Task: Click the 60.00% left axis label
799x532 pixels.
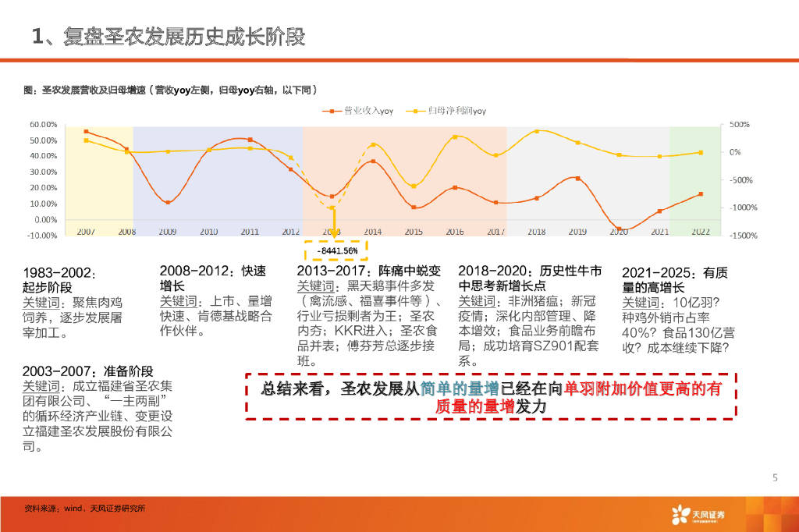Action: (44, 124)
